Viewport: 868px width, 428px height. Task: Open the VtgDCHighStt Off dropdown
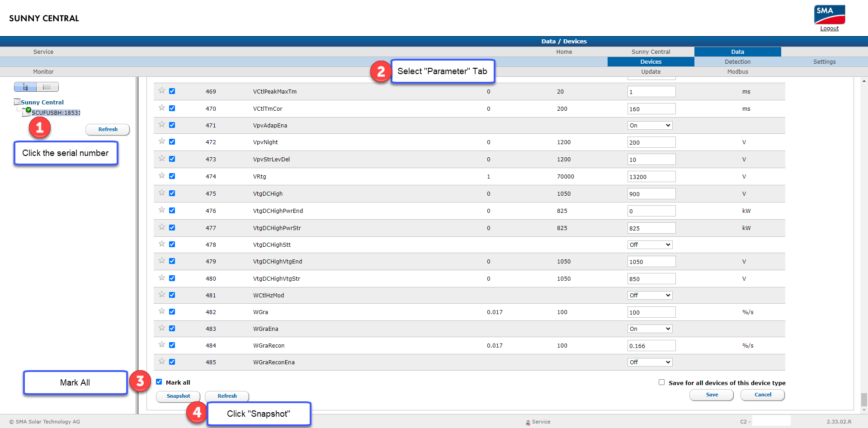point(650,245)
